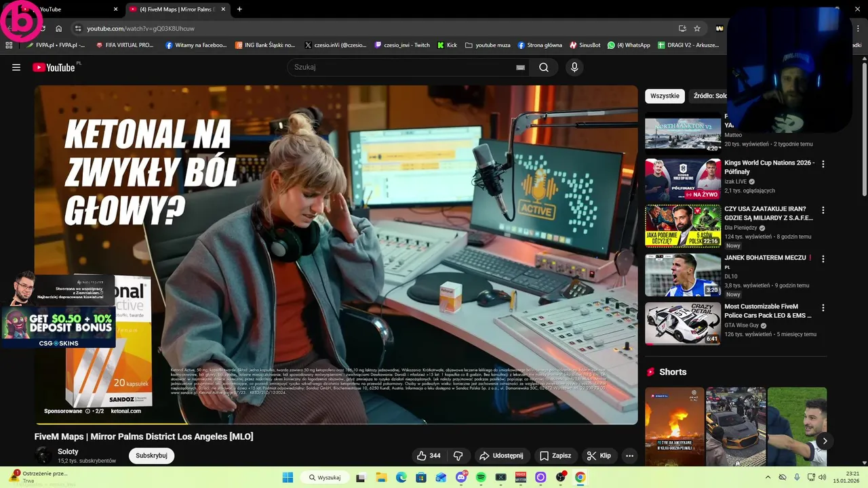The height and width of the screenshot is (488, 868).
Task: Share the video via Udostępnij
Action: click(x=501, y=455)
